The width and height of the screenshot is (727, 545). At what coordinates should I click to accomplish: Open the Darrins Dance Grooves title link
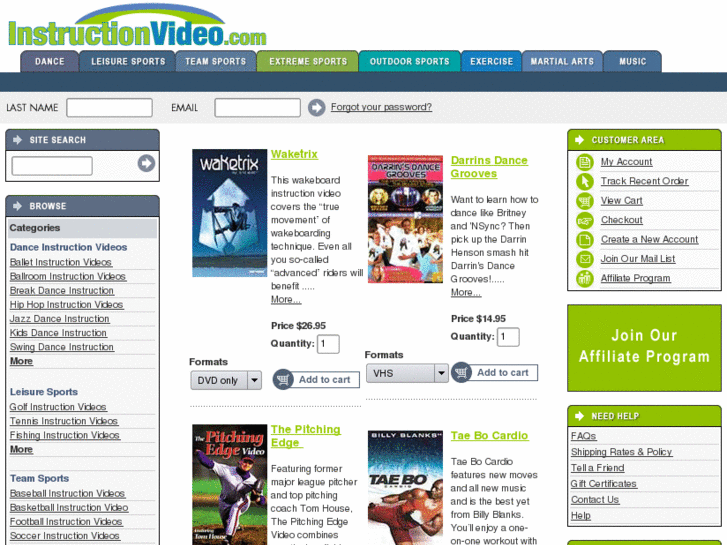tap(489, 167)
